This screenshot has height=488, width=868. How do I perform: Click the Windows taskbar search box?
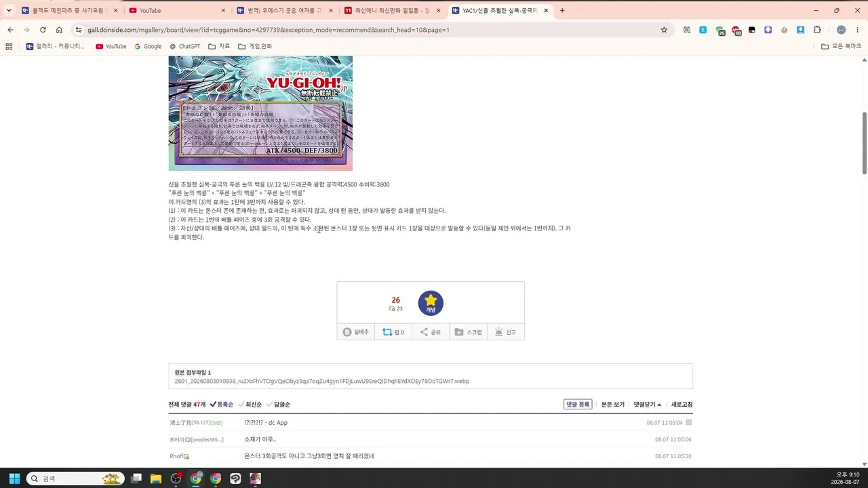(75, 479)
